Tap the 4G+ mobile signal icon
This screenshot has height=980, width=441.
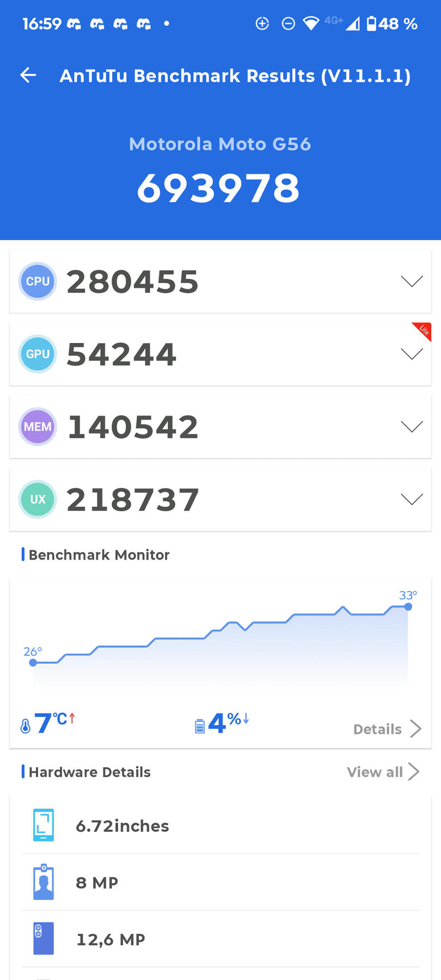tap(342, 22)
